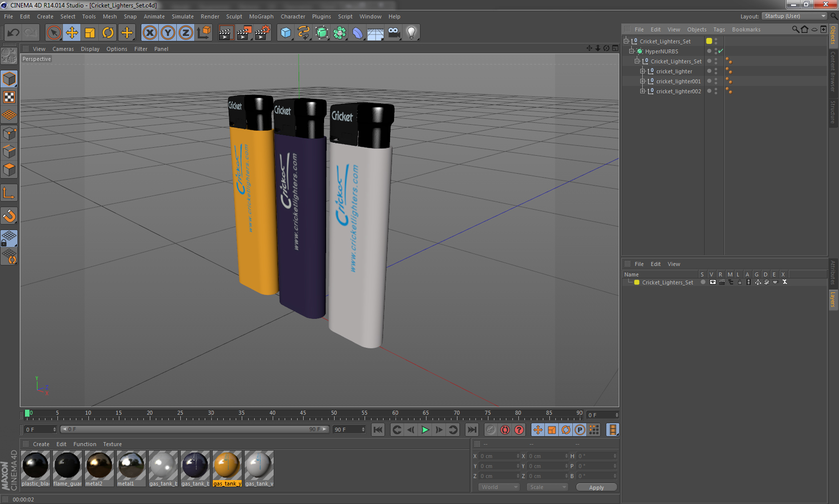Open Material Manager Create menu

(x=41, y=444)
